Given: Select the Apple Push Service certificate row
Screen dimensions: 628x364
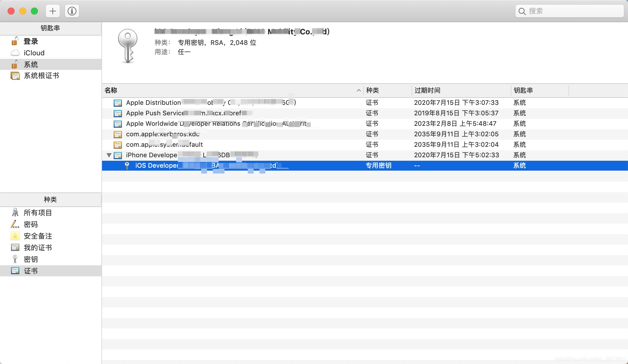Looking at the screenshot, I should point(365,113).
